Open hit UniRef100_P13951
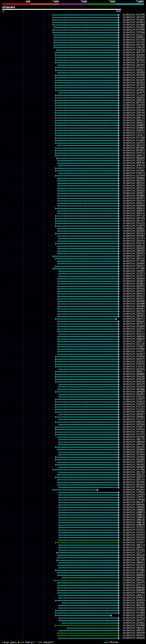This screenshot has height=644, width=146. (x=134, y=27)
